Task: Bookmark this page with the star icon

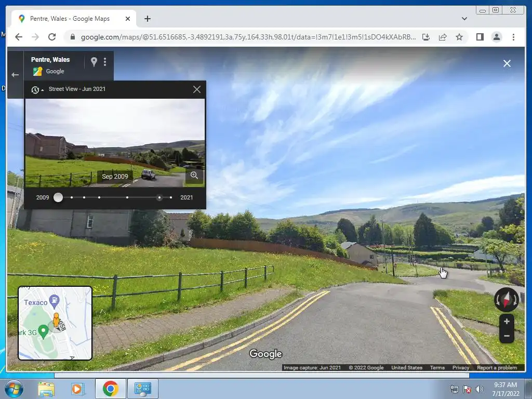Action: 459,37
